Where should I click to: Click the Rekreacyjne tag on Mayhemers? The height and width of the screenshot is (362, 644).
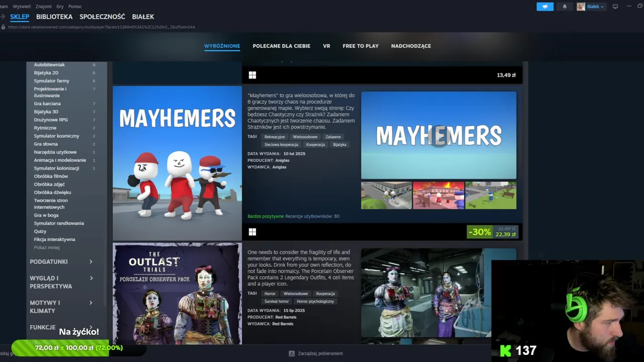[x=275, y=137]
